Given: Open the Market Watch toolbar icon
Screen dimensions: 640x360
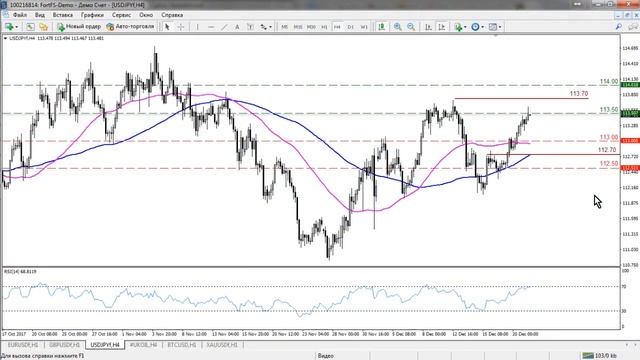Looking at the screenshot, I should point(30,27).
